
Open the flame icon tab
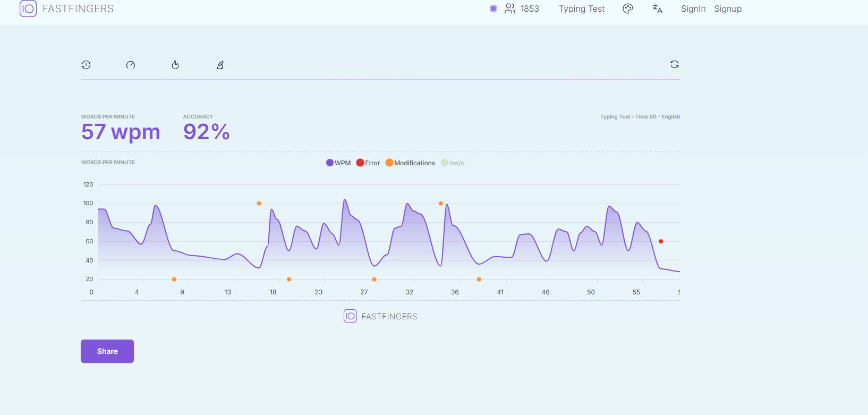coord(175,65)
